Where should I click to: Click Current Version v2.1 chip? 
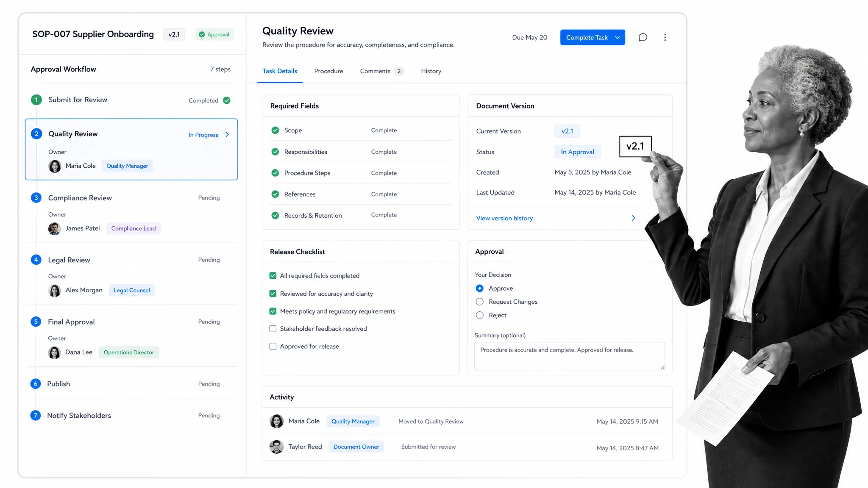(x=567, y=131)
